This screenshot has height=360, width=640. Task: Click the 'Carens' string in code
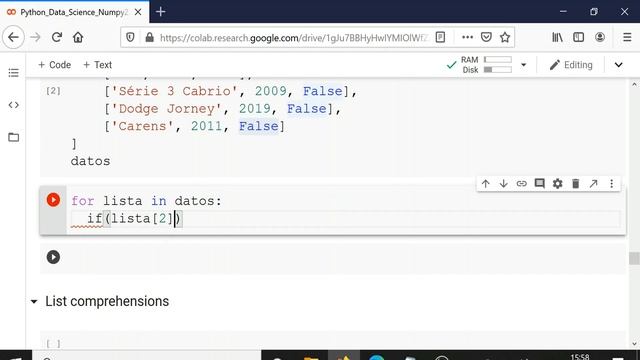[142, 127]
